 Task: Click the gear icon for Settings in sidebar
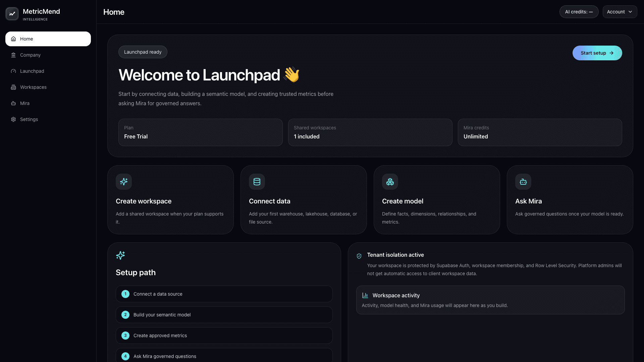(13, 119)
